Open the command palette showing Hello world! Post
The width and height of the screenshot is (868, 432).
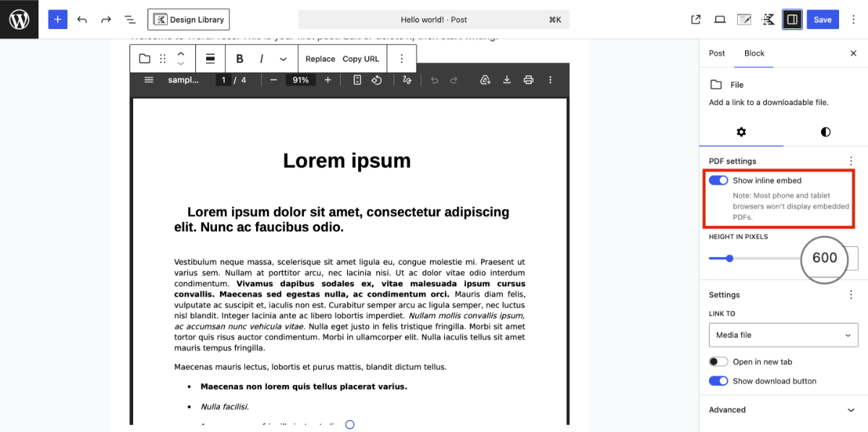(434, 20)
